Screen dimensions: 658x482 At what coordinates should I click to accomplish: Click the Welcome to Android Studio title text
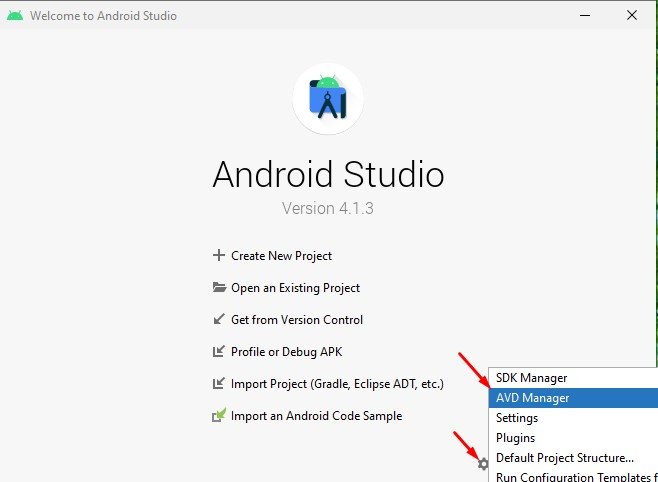103,16
